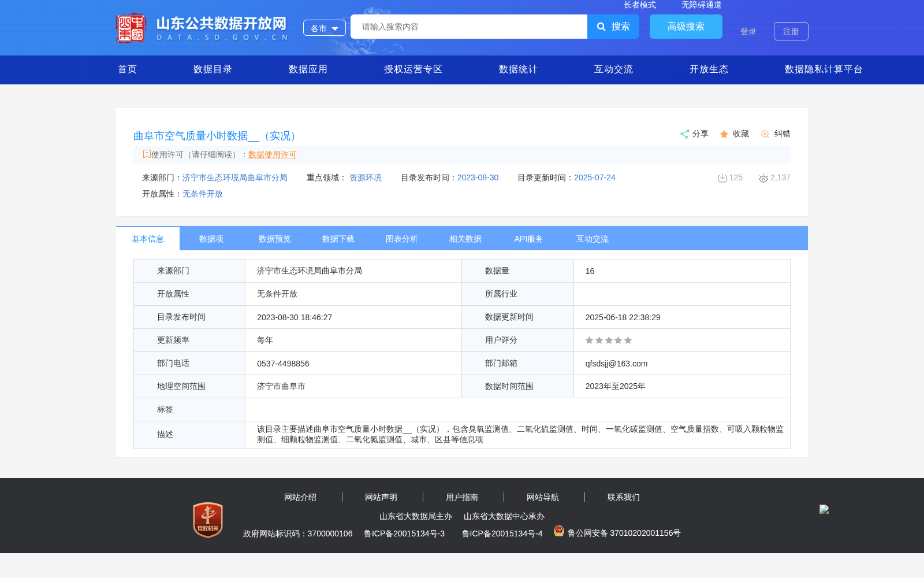Switch to the 数据预览 tab
Image resolution: width=924 pixels, height=578 pixels.
275,239
